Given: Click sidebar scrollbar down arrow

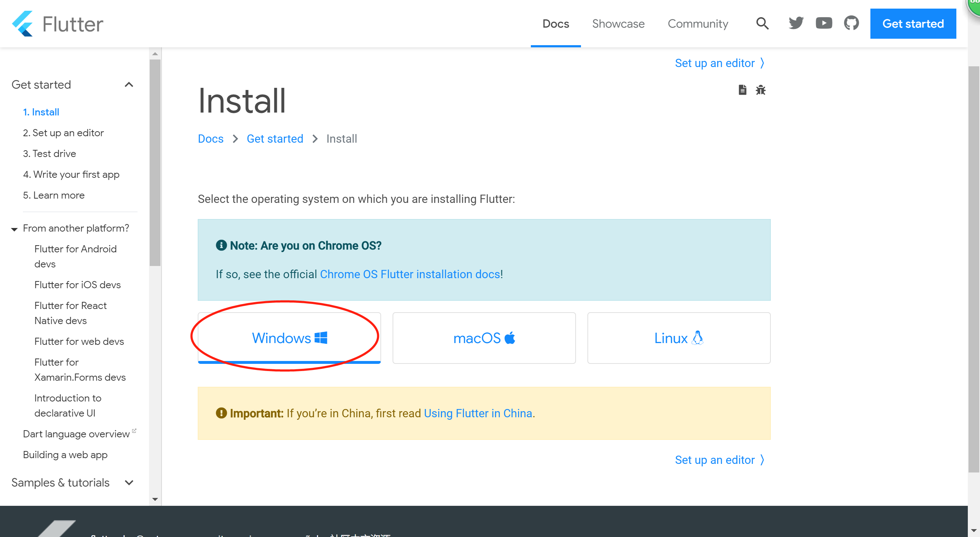Looking at the screenshot, I should point(155,499).
